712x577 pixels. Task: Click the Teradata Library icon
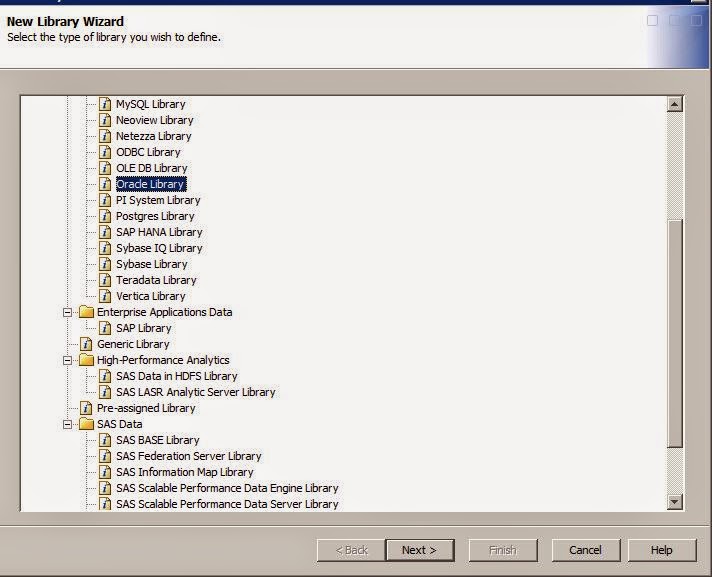pyautogui.click(x=105, y=280)
